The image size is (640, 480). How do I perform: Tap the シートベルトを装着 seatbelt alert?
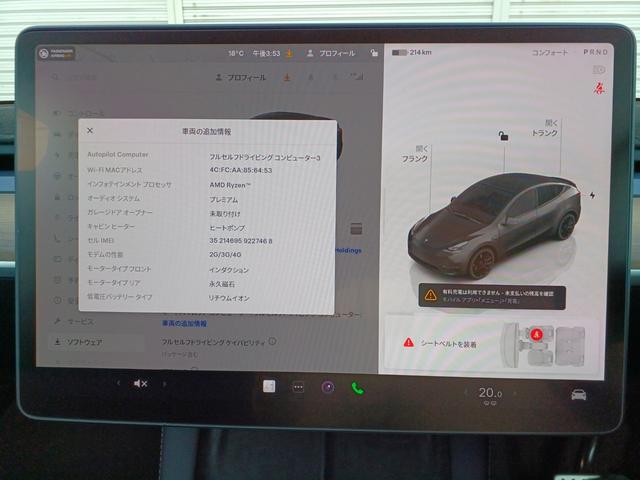[440, 344]
